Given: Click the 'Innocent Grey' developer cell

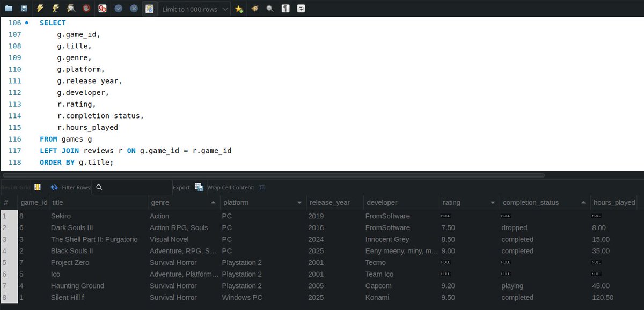Looking at the screenshot, I should (402, 239).
